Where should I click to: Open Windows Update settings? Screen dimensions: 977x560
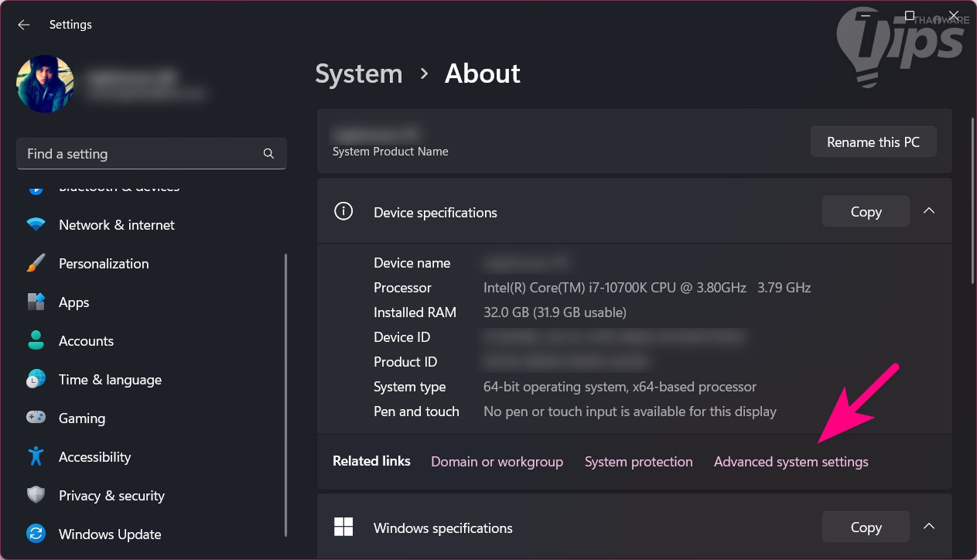110,534
